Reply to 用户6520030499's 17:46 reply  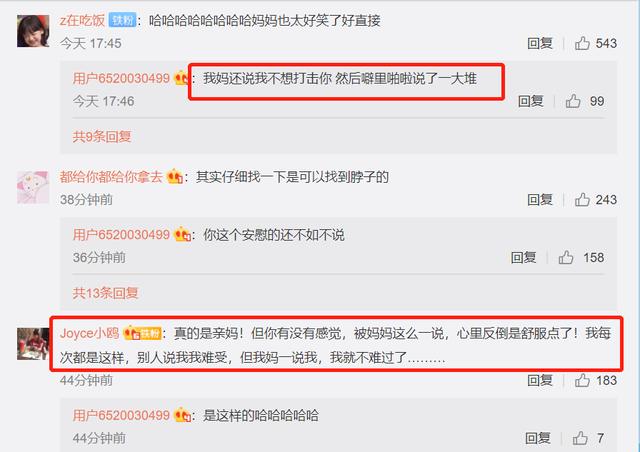coord(530,101)
